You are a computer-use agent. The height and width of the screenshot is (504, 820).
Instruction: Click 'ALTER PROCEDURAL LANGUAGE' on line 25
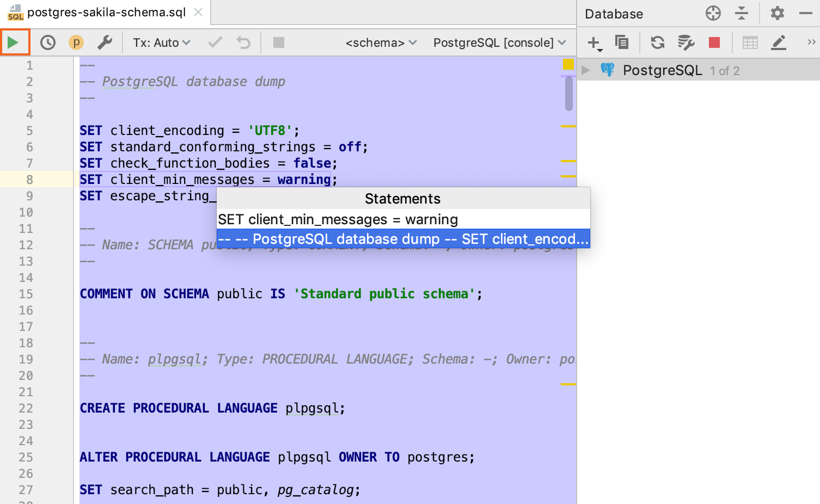pos(175,457)
